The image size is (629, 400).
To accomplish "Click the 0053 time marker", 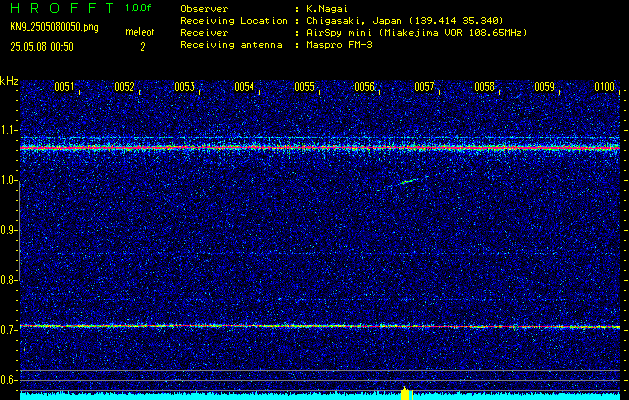I will point(185,87).
